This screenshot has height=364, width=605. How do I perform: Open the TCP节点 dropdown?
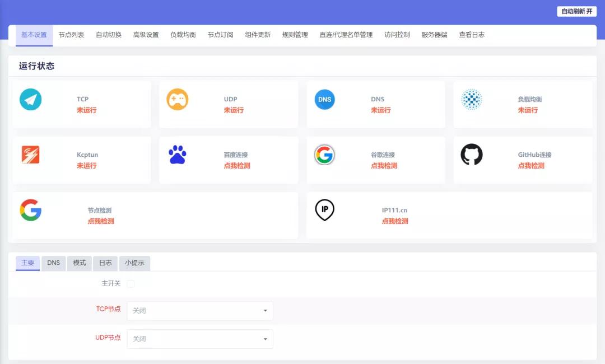click(200, 310)
